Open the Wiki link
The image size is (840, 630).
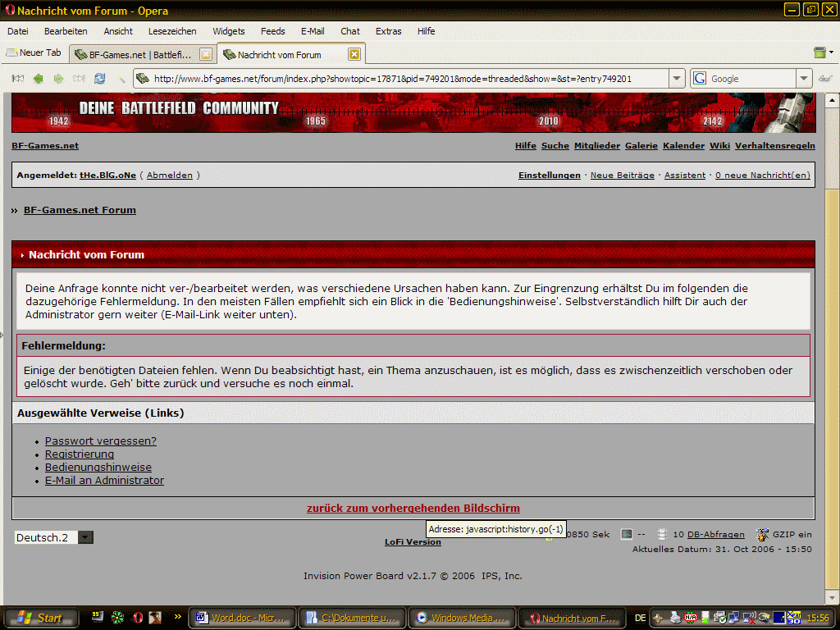pos(719,146)
